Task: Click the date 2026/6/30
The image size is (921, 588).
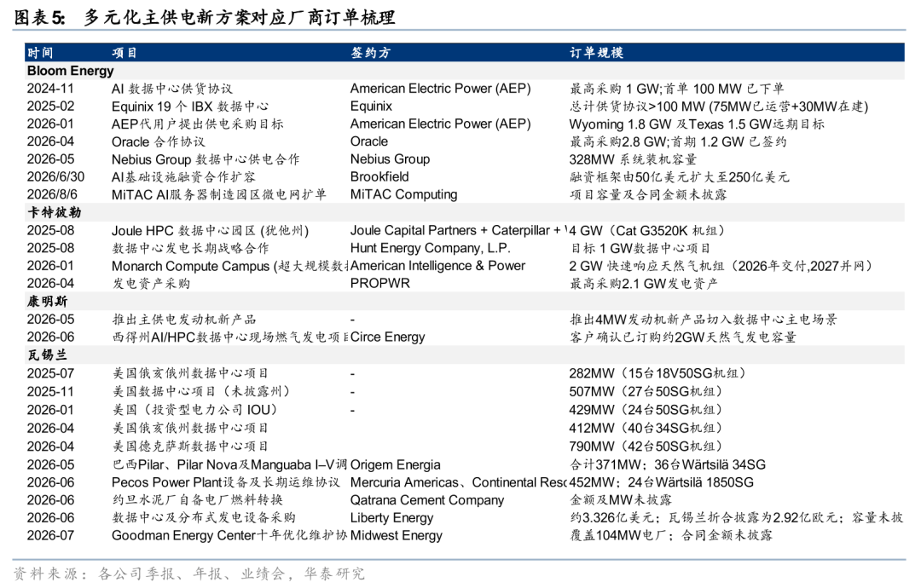Action: tap(55, 176)
